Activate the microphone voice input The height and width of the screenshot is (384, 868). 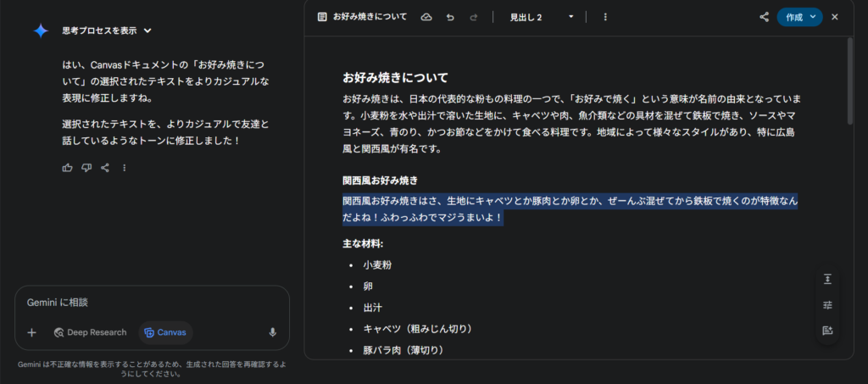(272, 332)
